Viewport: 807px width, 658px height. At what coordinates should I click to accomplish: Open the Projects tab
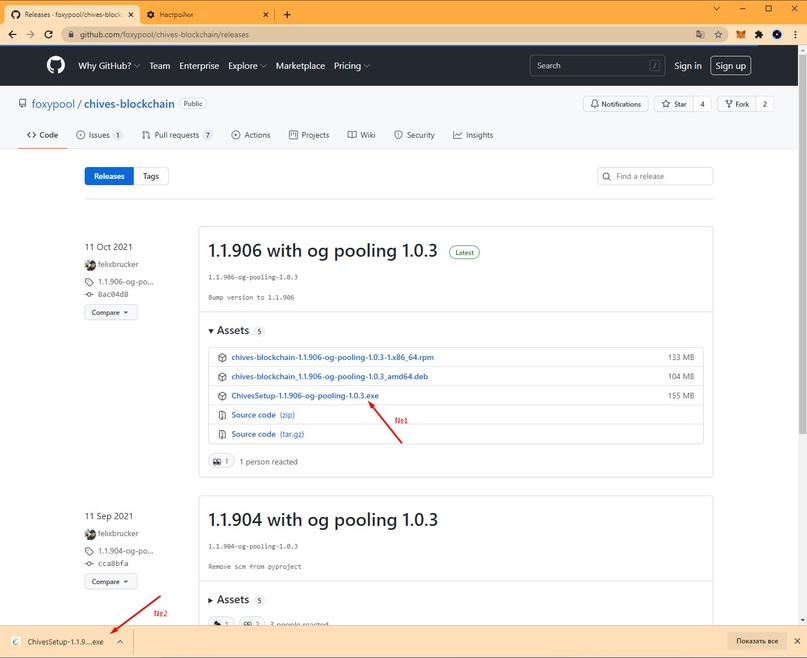(x=309, y=135)
